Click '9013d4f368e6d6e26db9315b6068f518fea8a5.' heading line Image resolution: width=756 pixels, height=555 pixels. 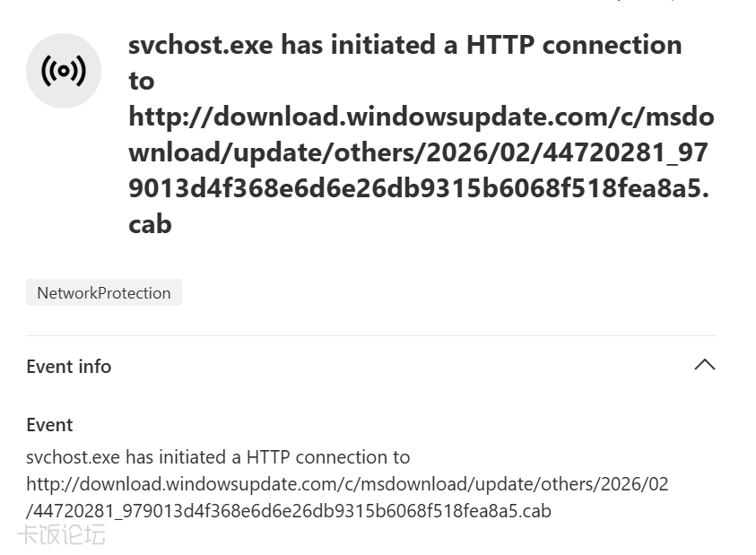click(x=419, y=188)
